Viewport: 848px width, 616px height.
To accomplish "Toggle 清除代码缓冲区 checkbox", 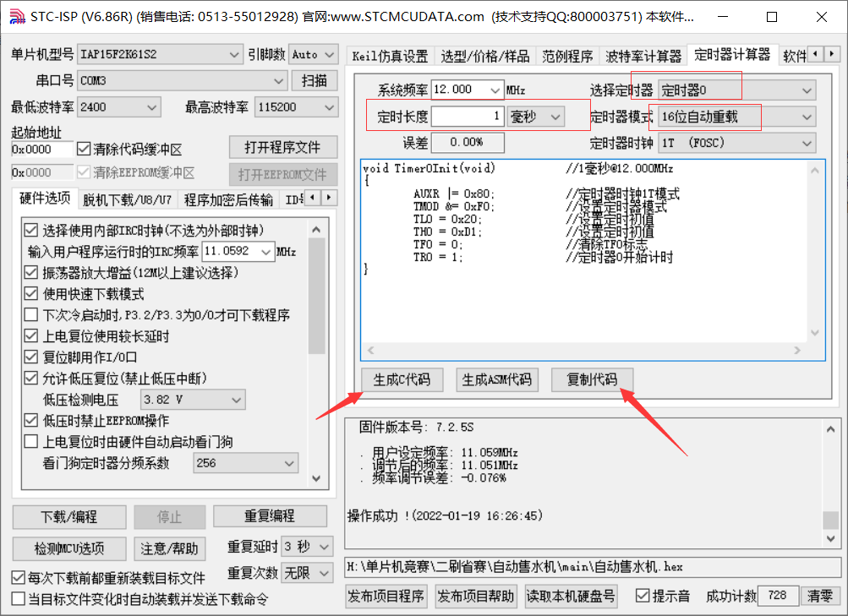I will point(84,149).
